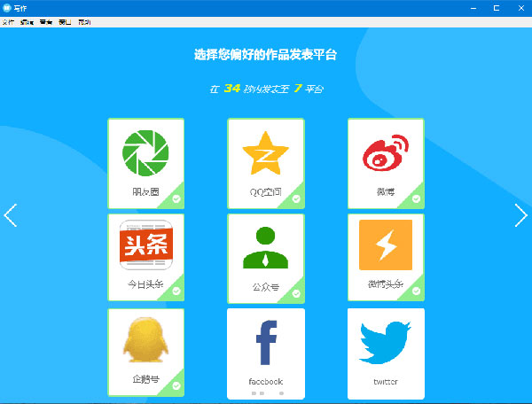The width and height of the screenshot is (532, 404).
Task: Click the 写作 app icon in title bar
Action: point(6,8)
